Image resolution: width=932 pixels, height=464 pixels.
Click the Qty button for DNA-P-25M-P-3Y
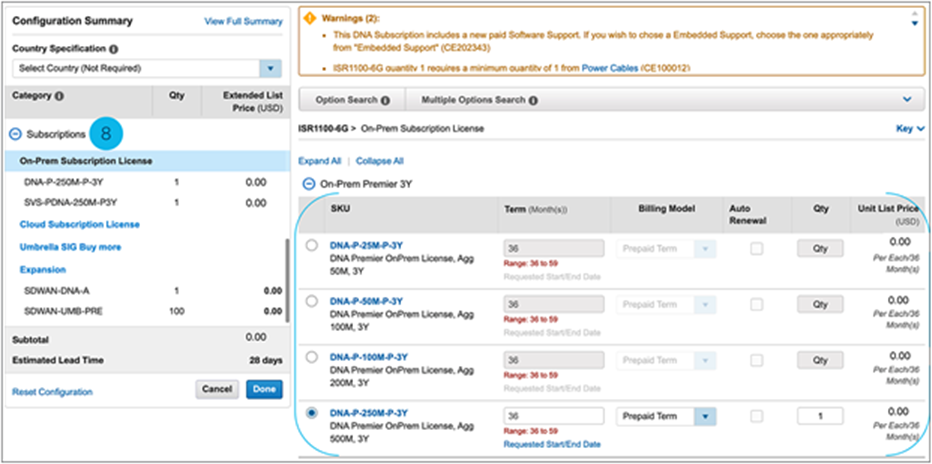pos(820,248)
